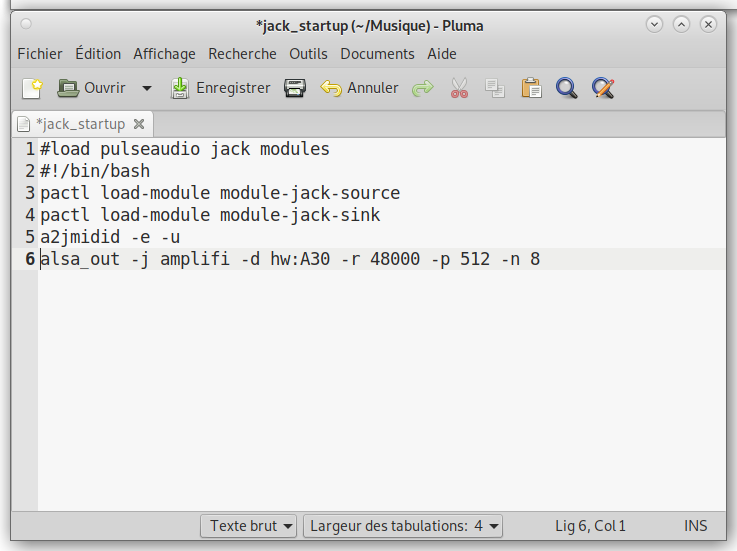Minimize the Pluma window
The width and height of the screenshot is (737, 551).
click(654, 24)
